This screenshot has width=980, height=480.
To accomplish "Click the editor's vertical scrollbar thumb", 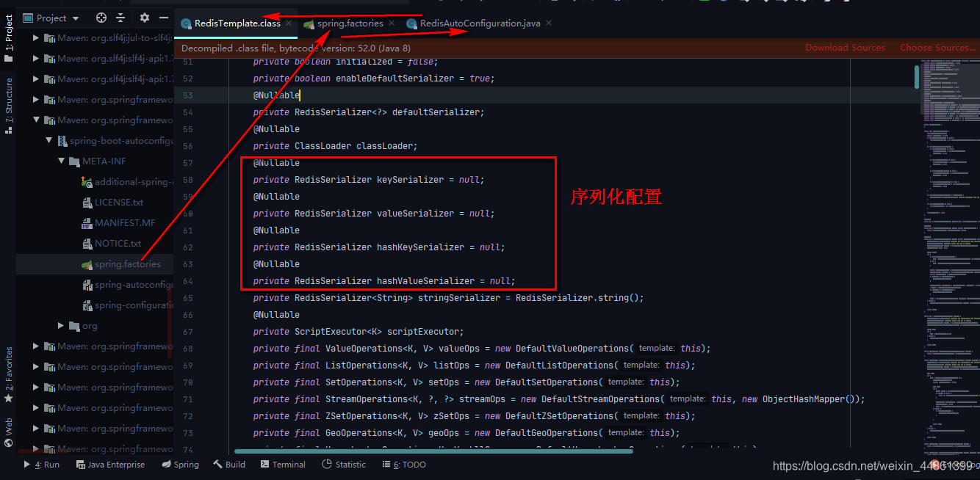I will (x=917, y=76).
